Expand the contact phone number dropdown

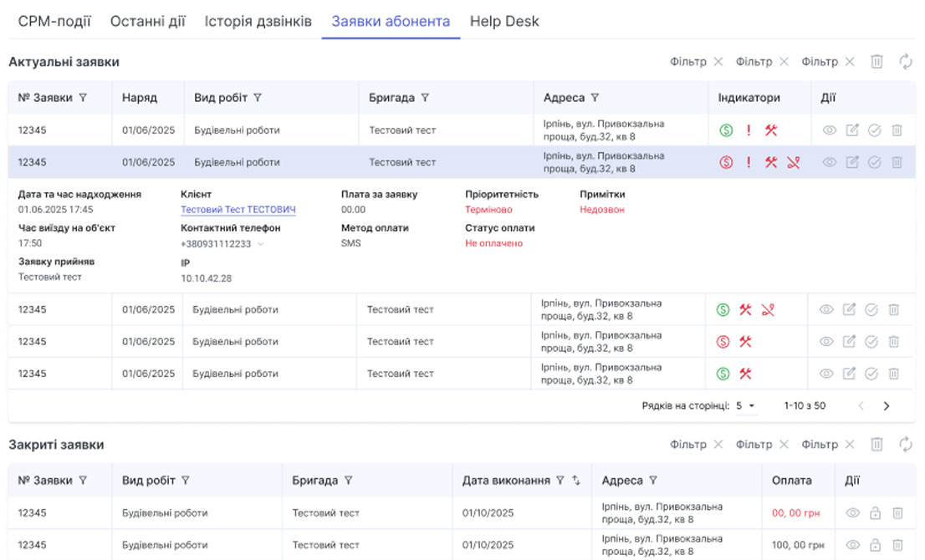click(260, 244)
